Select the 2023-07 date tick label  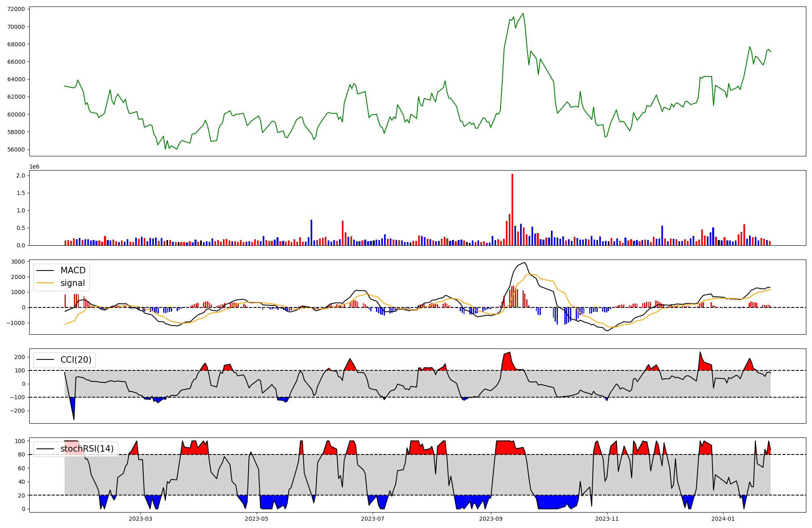[x=373, y=519]
